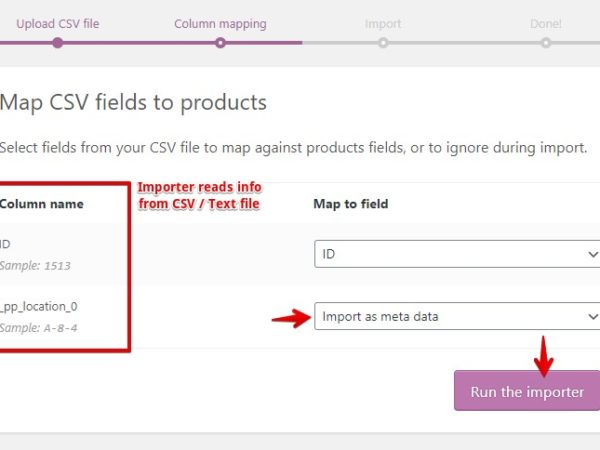The width and height of the screenshot is (600, 450).
Task: Click the red down arrow above Run button
Action: coord(542,354)
